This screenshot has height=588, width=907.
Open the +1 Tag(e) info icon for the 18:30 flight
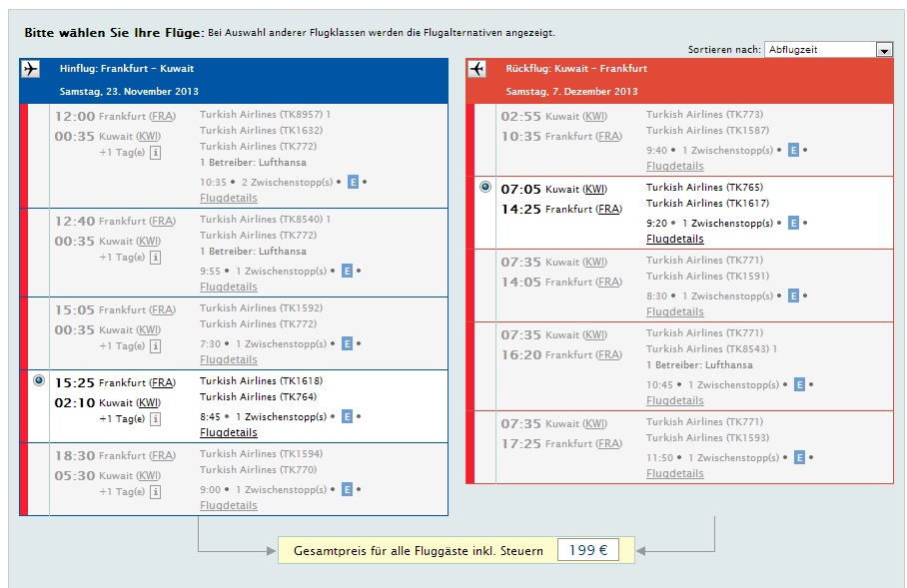[155, 492]
